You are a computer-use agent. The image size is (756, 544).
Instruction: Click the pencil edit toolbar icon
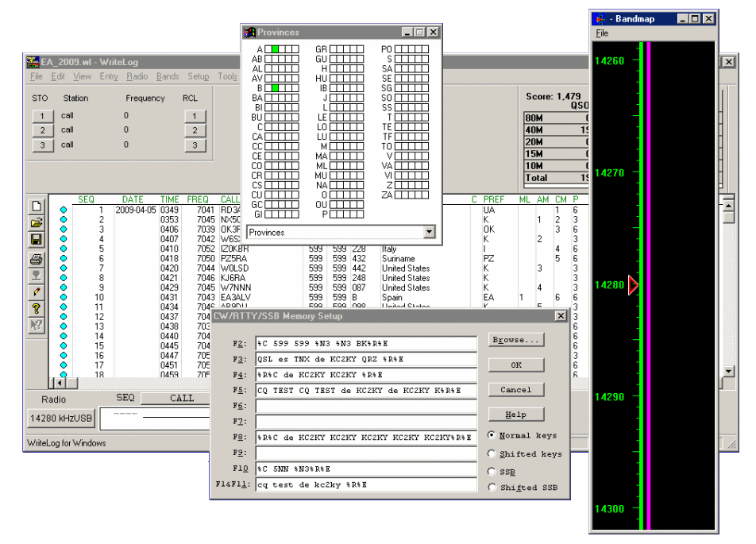(x=37, y=292)
